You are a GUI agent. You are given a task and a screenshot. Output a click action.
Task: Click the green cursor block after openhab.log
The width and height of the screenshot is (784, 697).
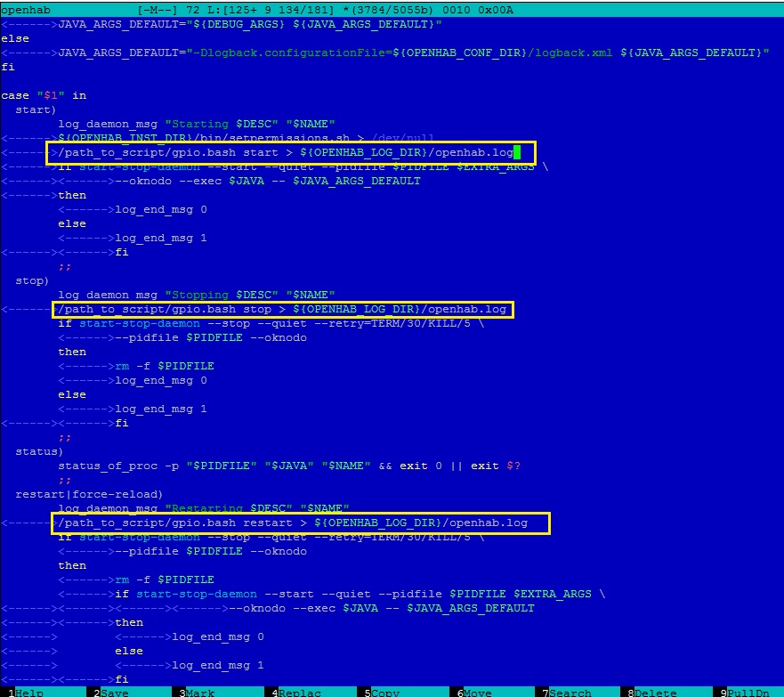pyautogui.click(x=517, y=153)
